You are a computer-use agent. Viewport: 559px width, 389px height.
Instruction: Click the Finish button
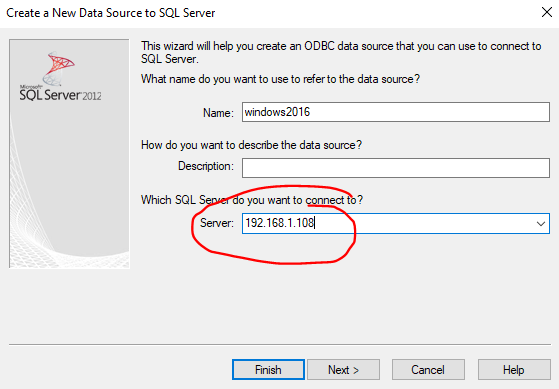pyautogui.click(x=268, y=370)
